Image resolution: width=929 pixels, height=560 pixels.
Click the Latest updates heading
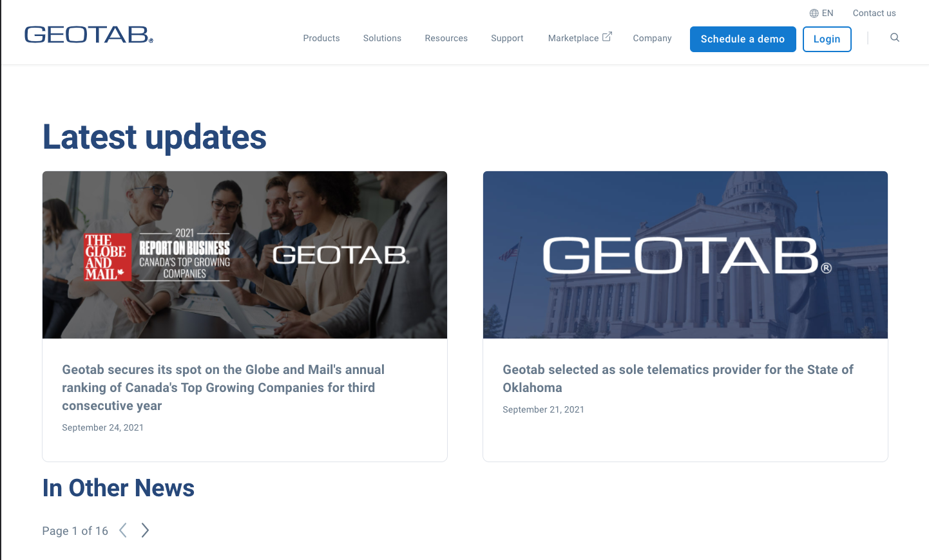(x=155, y=137)
